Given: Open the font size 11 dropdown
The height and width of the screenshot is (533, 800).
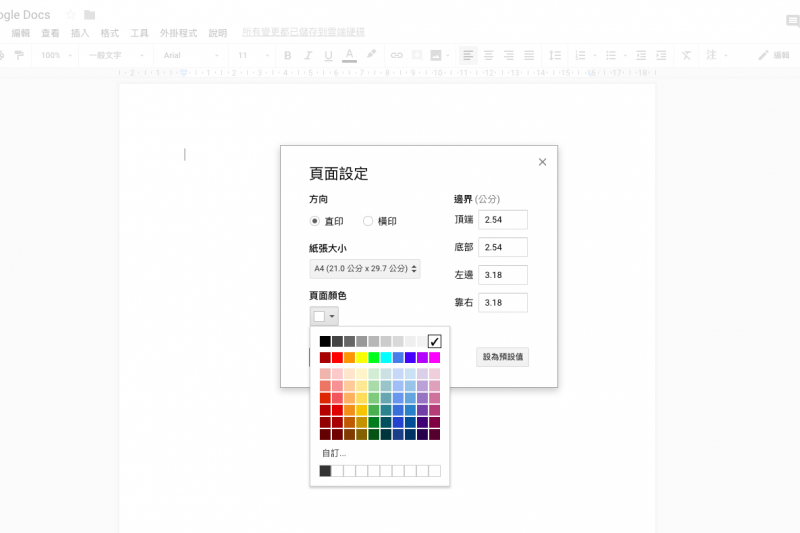Looking at the screenshot, I should point(253,55).
